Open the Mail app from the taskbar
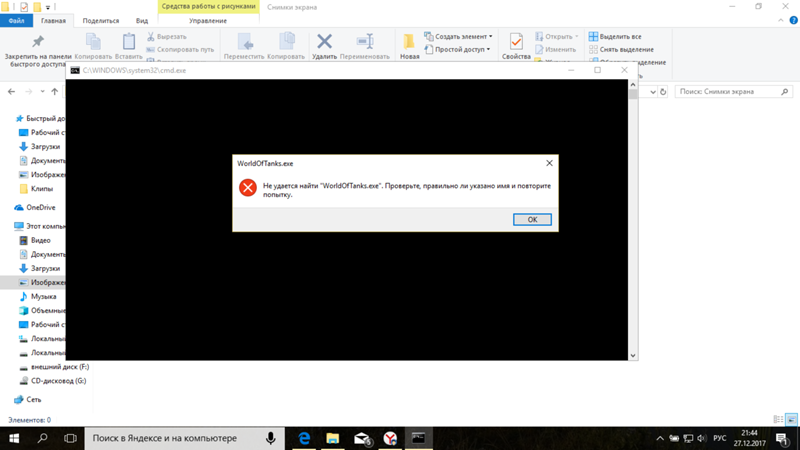Viewport: 800px width, 450px height. click(362, 438)
